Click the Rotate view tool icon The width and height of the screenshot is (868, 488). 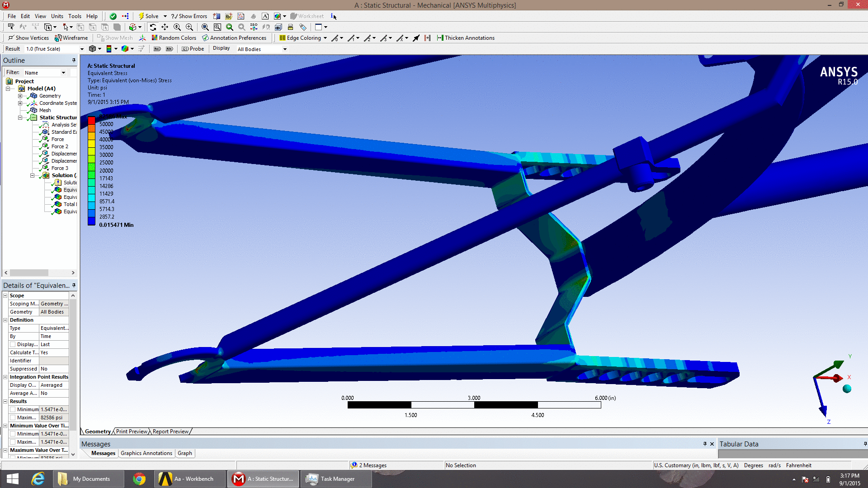(x=153, y=27)
